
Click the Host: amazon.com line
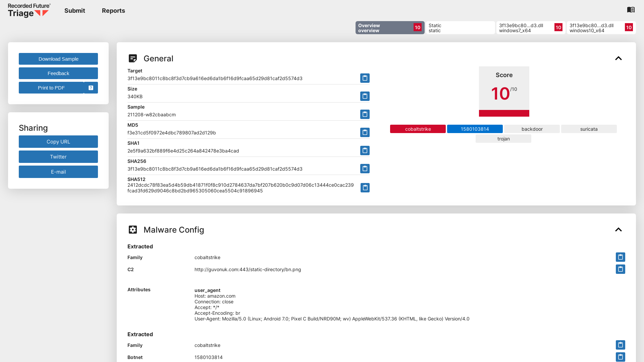coord(215,296)
